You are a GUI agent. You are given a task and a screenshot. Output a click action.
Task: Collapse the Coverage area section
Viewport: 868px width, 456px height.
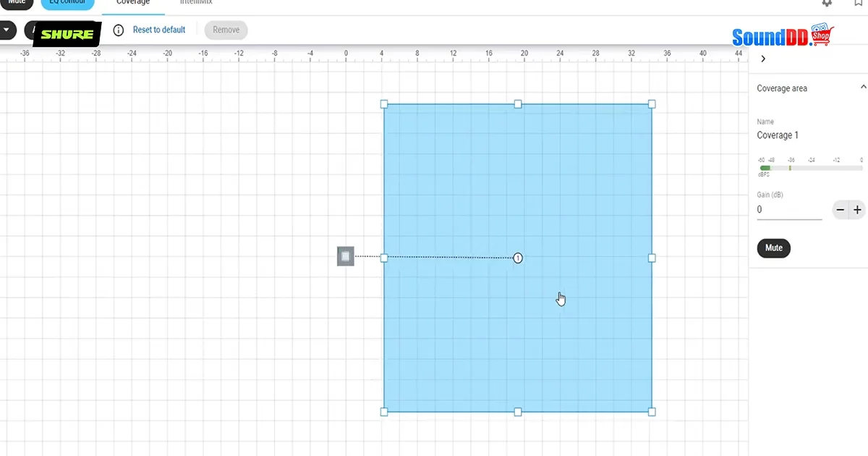(863, 88)
